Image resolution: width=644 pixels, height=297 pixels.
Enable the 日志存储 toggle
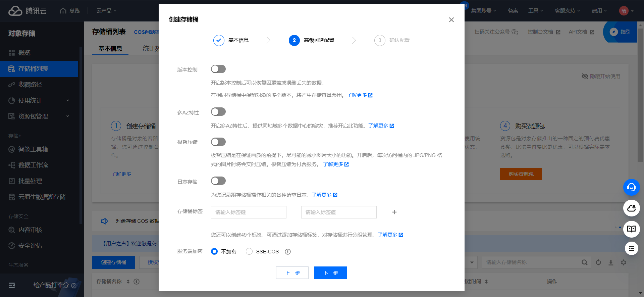(x=218, y=181)
